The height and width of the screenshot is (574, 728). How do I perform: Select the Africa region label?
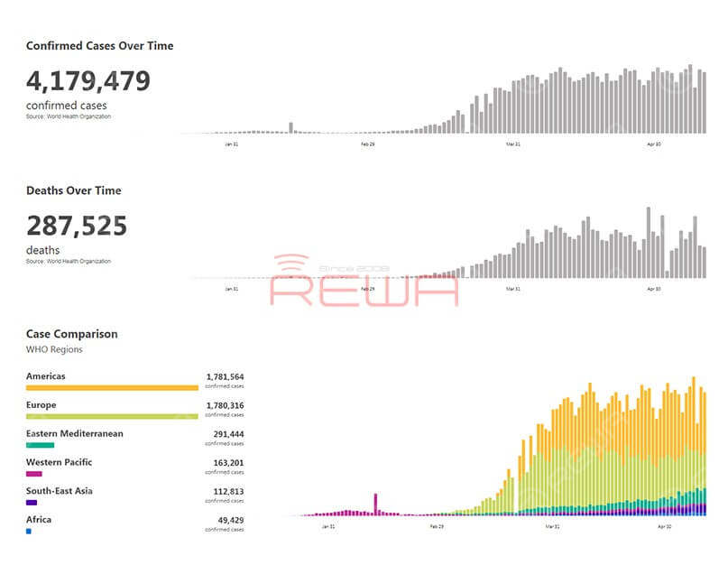point(39,520)
